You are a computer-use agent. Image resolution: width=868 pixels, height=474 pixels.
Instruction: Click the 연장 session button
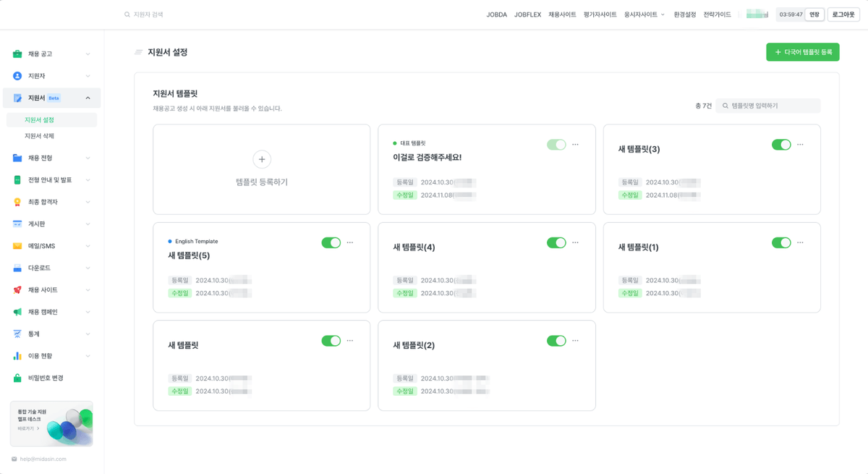coord(814,14)
